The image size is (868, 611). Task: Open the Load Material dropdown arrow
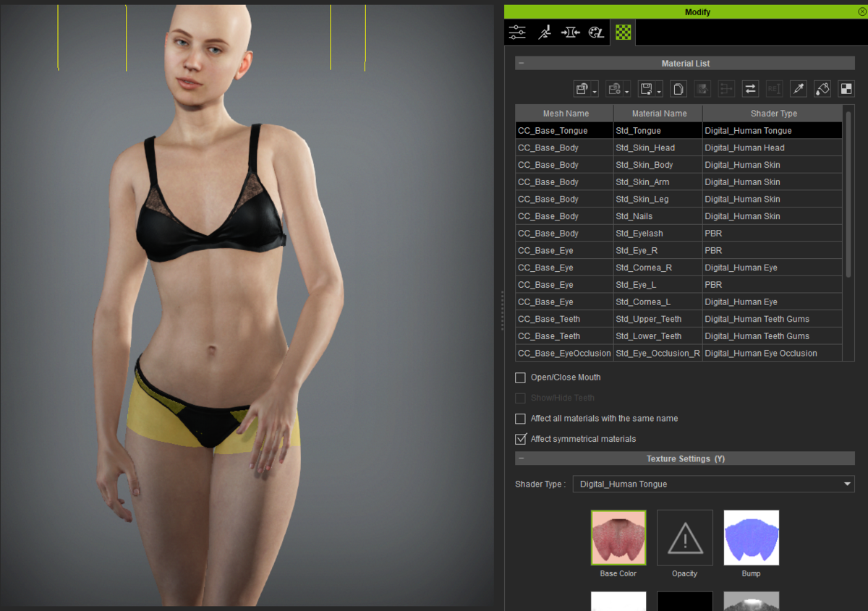[595, 92]
